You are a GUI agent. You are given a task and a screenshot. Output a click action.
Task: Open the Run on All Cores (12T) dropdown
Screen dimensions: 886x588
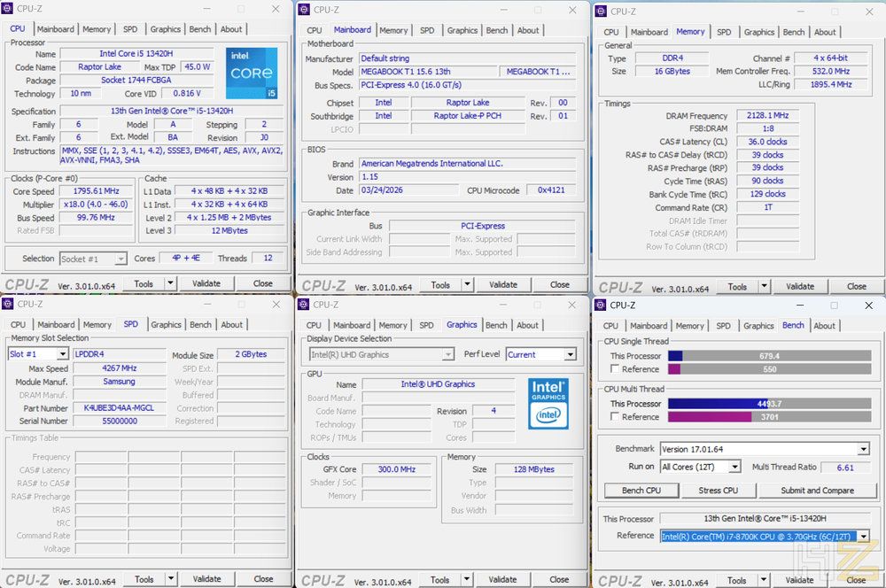click(734, 468)
